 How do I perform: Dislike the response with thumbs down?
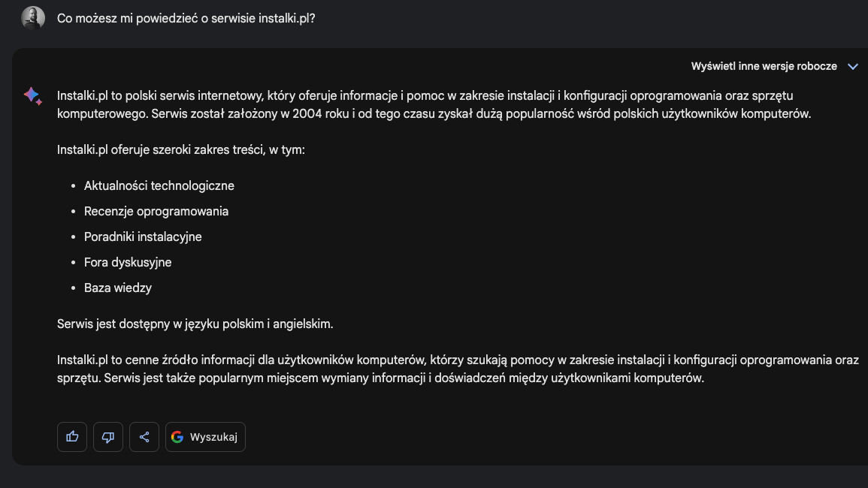(108, 437)
